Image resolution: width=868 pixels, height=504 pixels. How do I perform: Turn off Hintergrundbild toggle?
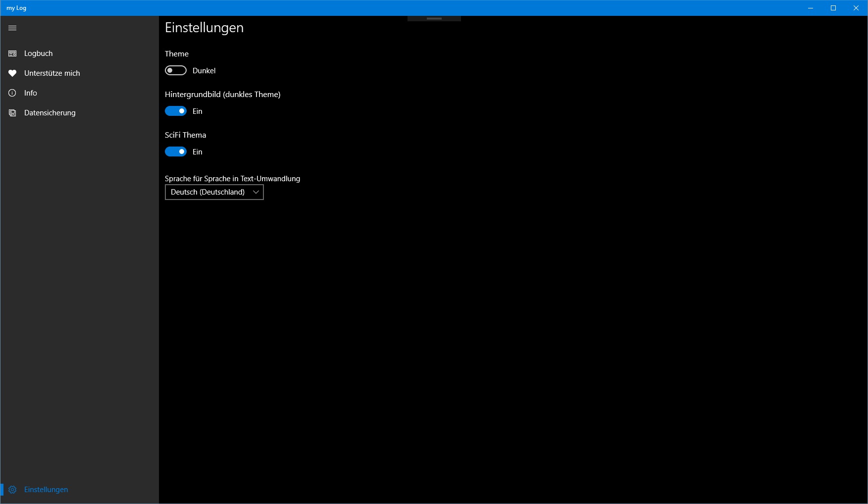tap(176, 111)
